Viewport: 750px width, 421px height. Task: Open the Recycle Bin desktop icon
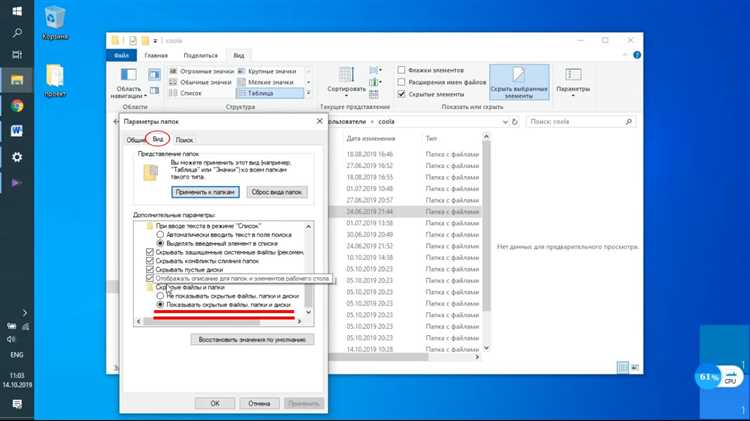click(55, 22)
